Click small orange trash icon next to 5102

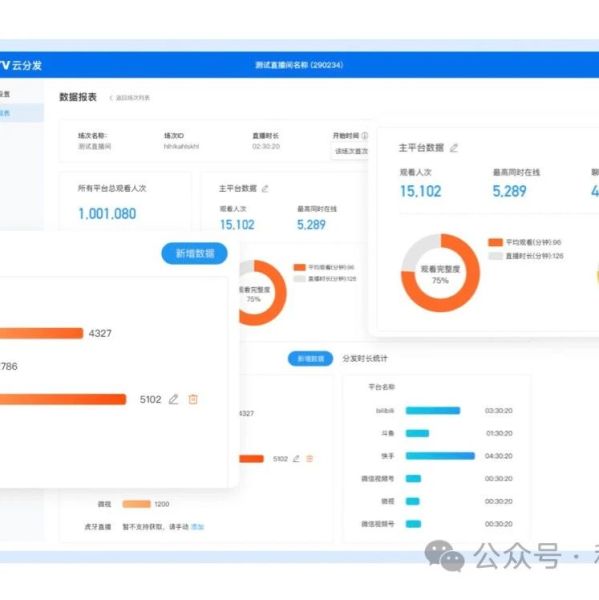coord(310,458)
